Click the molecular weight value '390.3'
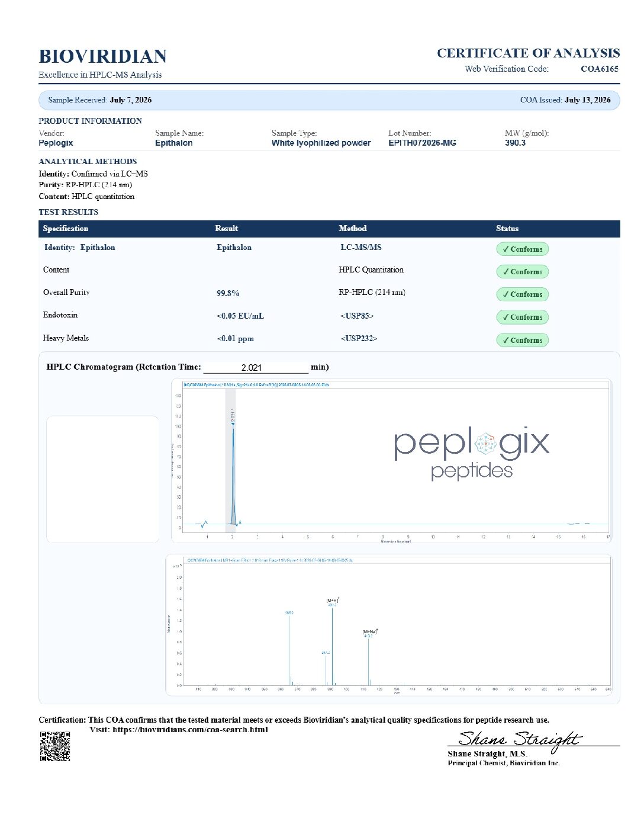The height and width of the screenshot is (834, 644). click(x=515, y=143)
